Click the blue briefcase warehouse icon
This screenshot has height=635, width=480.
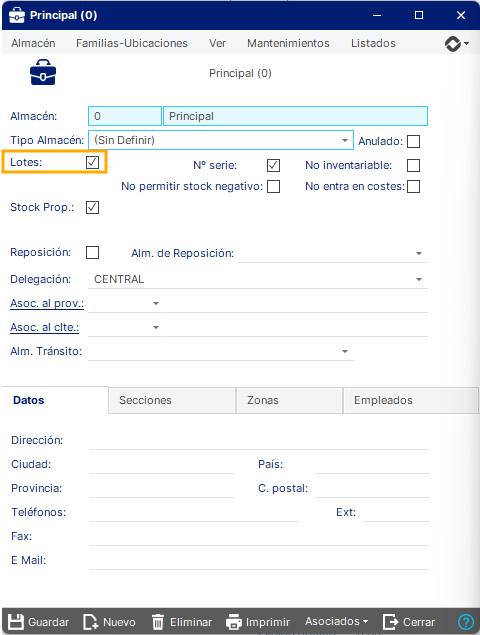click(x=43, y=72)
